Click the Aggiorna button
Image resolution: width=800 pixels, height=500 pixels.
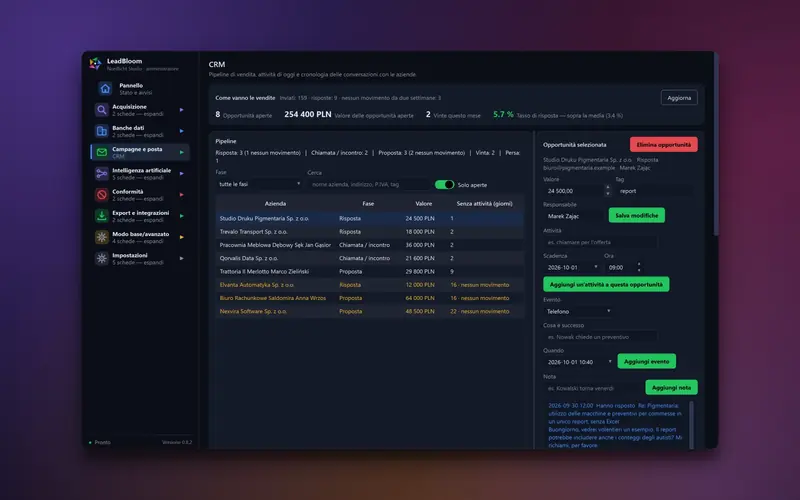pyautogui.click(x=679, y=97)
